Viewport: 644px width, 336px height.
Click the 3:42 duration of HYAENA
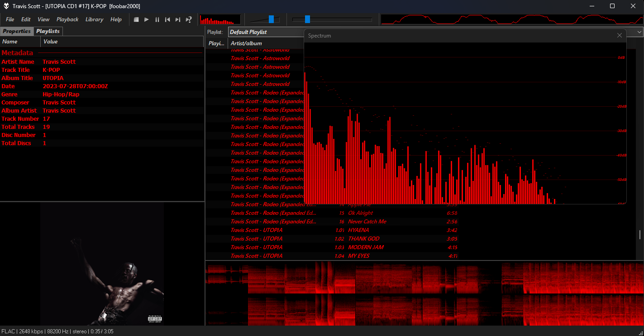452,230
